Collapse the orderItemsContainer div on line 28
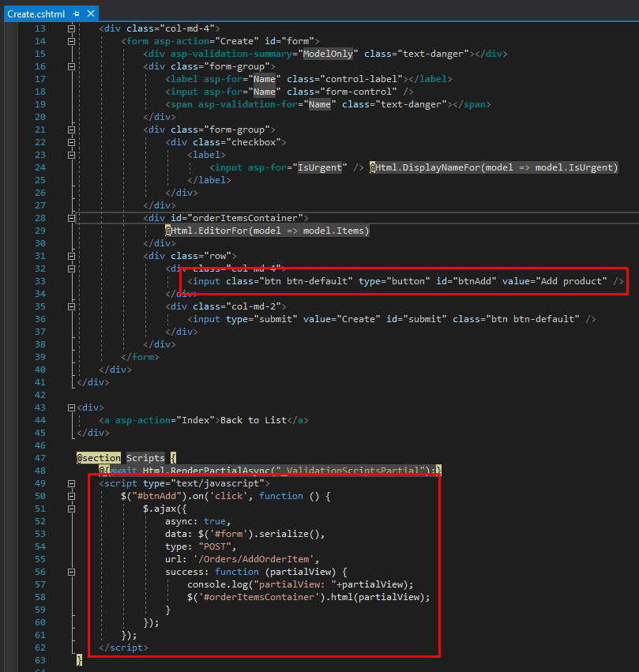The height and width of the screenshot is (672, 639). (x=72, y=218)
